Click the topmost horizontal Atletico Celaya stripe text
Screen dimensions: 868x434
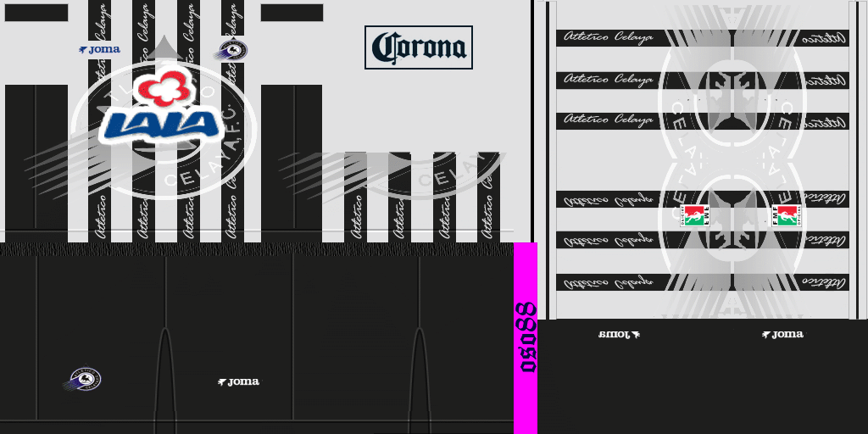pos(609,38)
